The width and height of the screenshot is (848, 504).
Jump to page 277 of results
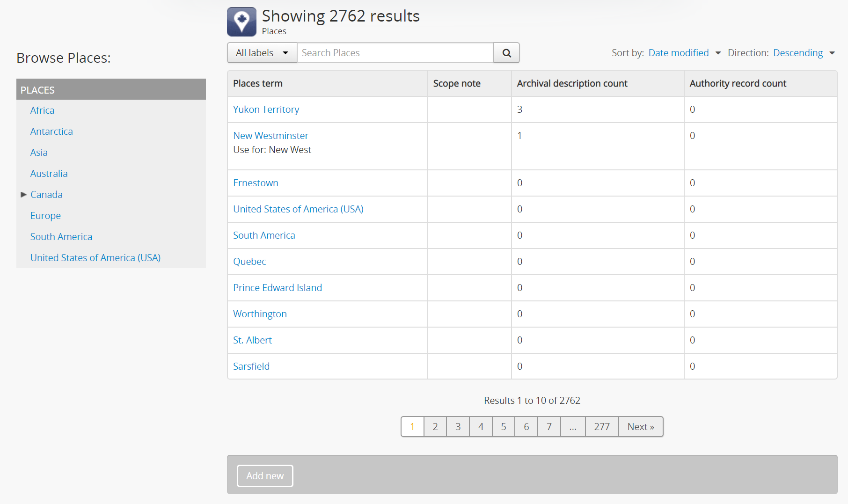coord(601,427)
